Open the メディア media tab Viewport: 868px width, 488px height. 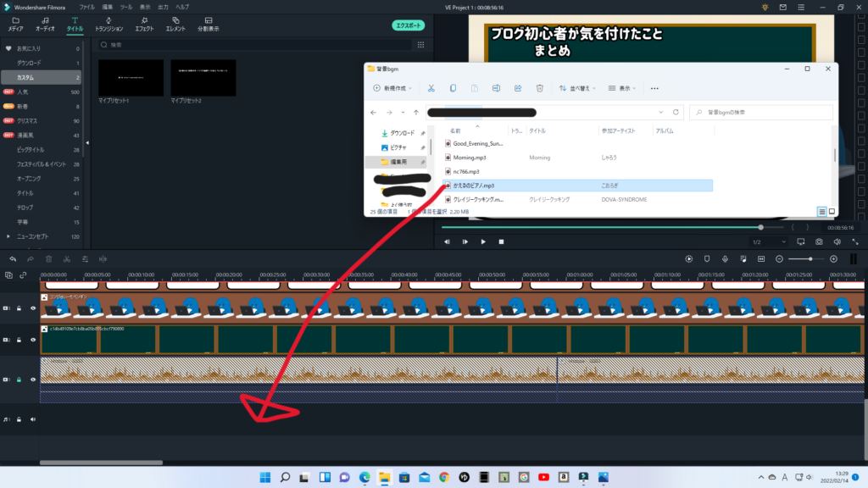15,25
